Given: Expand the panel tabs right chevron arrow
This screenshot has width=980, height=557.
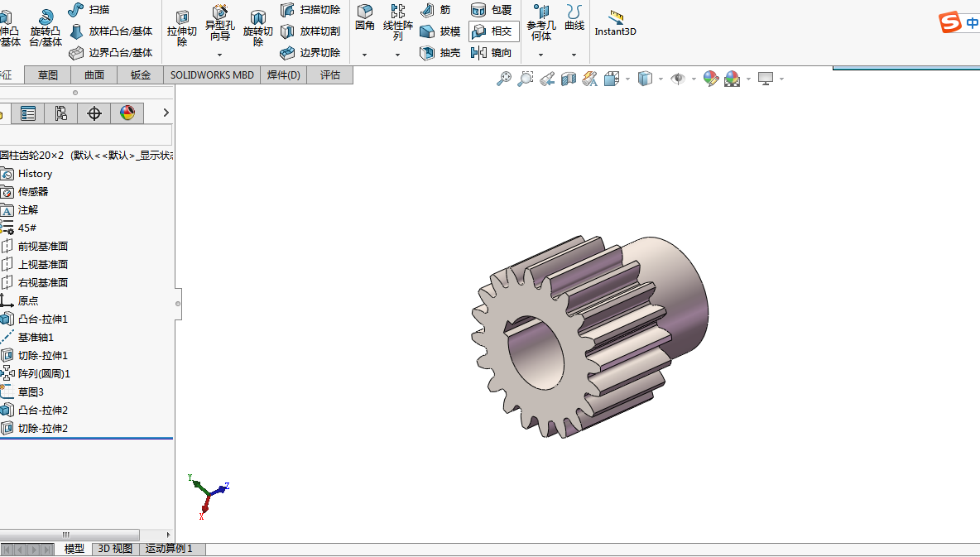Looking at the screenshot, I should [x=166, y=113].
